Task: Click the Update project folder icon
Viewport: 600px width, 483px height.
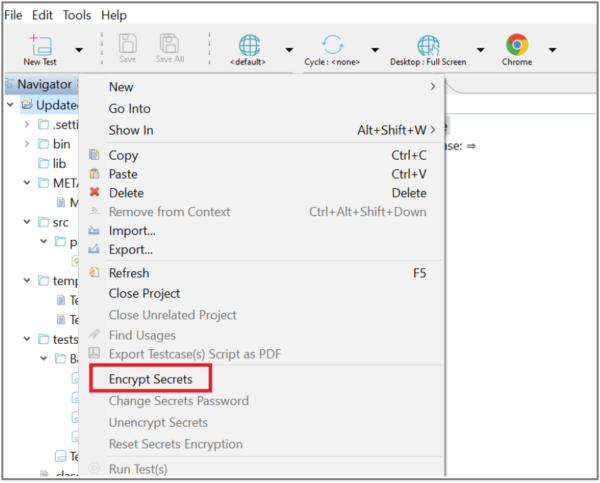Action: tap(26, 104)
